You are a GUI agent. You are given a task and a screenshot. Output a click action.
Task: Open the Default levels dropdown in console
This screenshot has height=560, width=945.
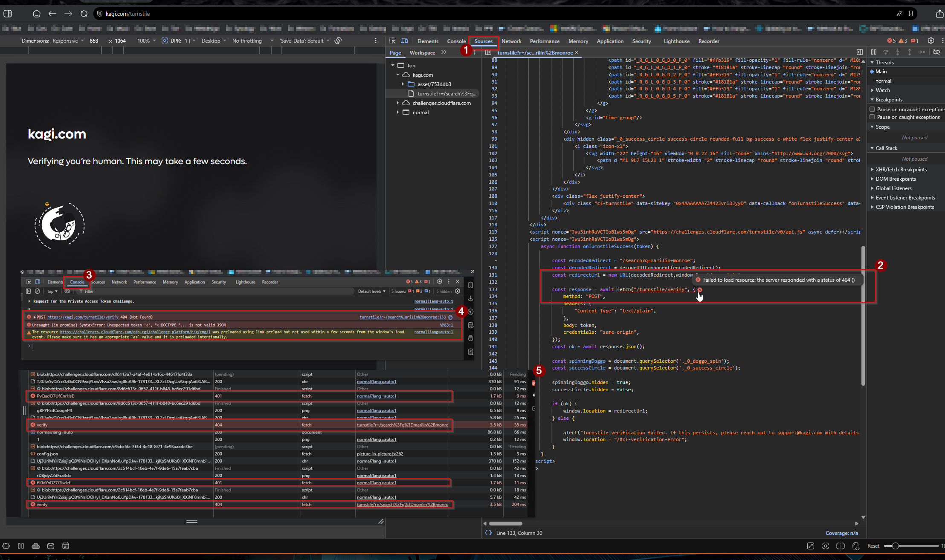click(x=371, y=292)
